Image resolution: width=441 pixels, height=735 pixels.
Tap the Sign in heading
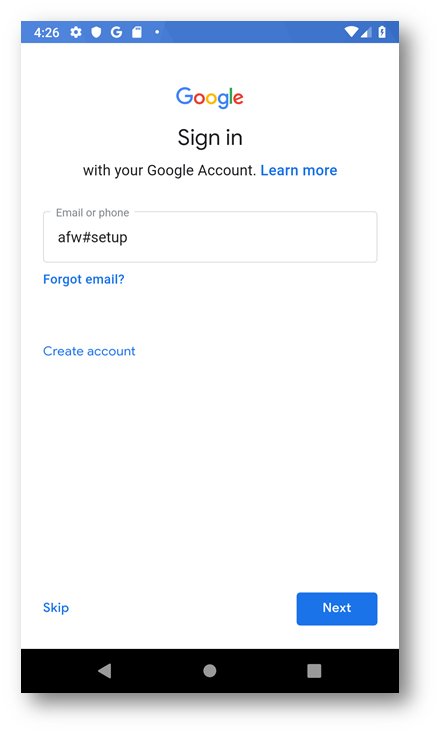click(x=210, y=138)
